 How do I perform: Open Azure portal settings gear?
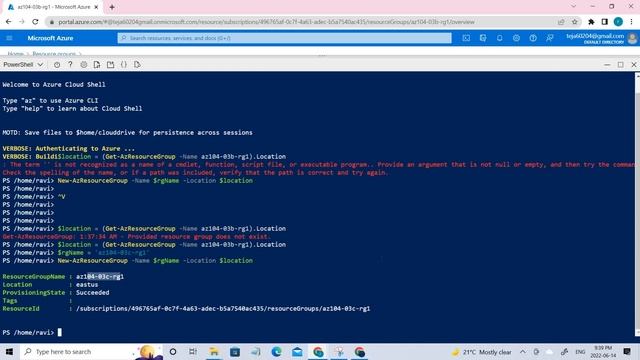tap(516, 38)
